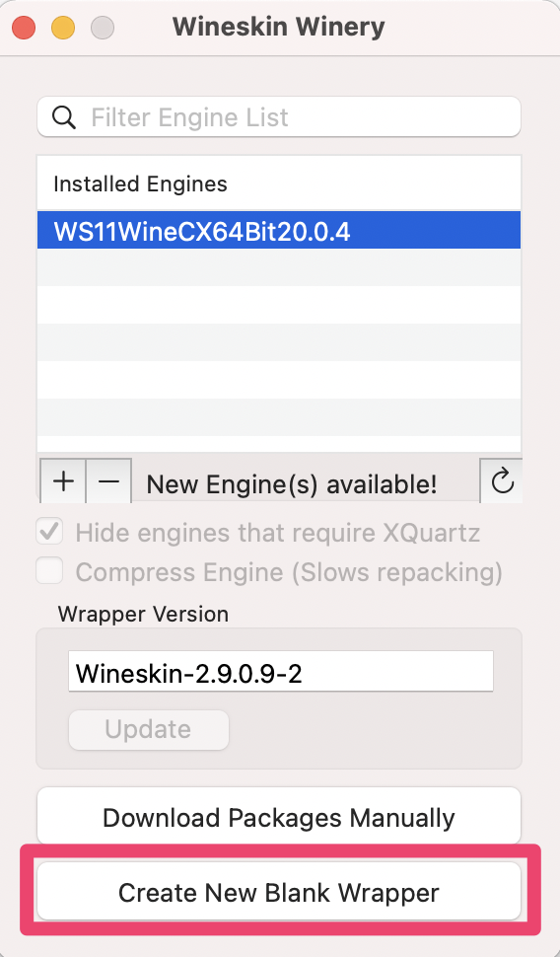Click the Wrapper Version label

tap(143, 614)
